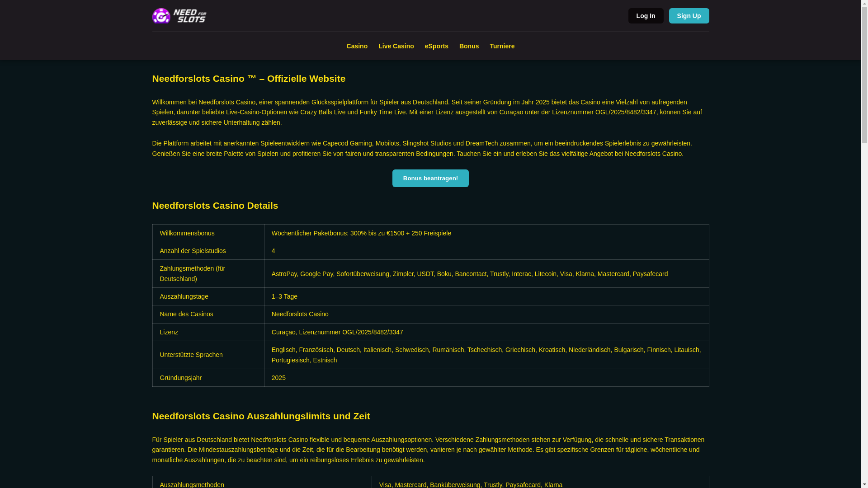868x488 pixels.
Task: Go to the eSports section
Action: 436,46
